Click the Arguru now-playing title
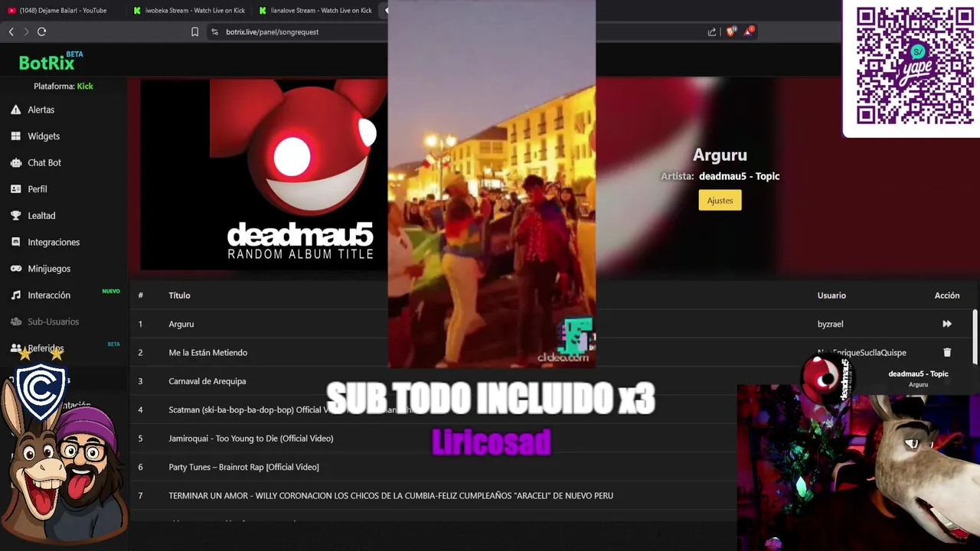 pos(720,155)
